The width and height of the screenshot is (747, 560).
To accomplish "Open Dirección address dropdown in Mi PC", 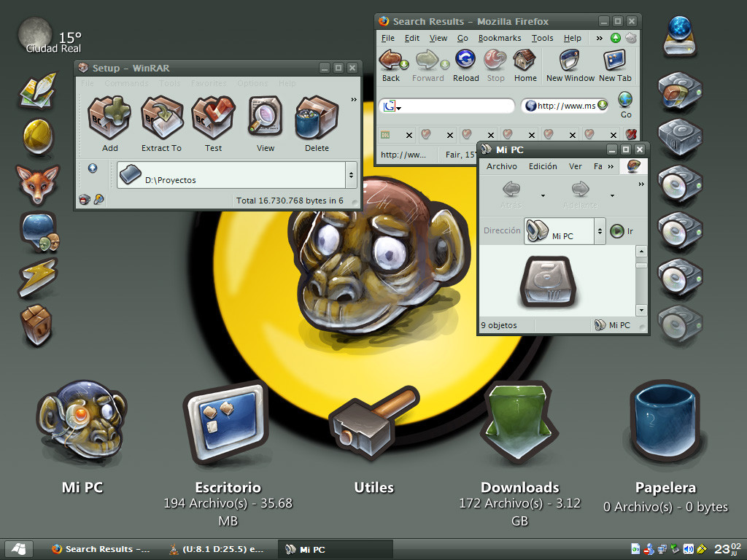I will 600,231.
